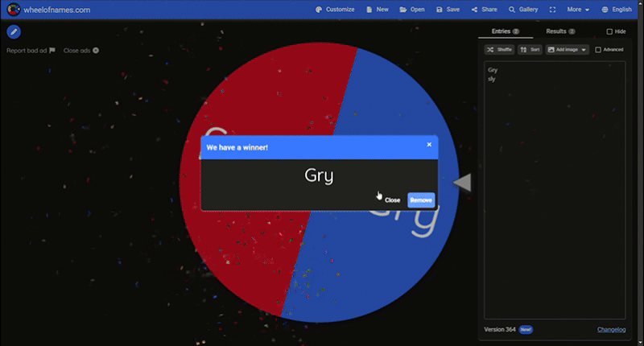Expand the More dropdown menu
The image size is (644, 346).
pyautogui.click(x=578, y=10)
